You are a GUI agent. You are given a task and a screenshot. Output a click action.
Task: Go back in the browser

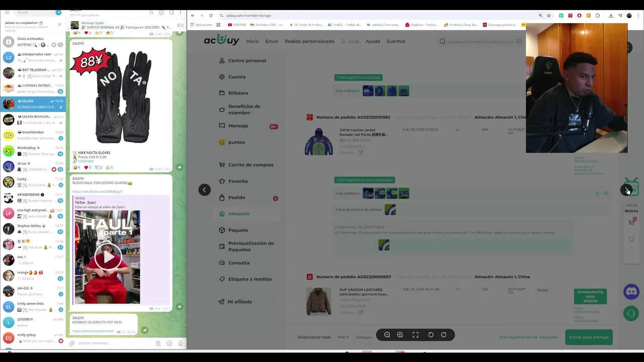click(x=193, y=16)
